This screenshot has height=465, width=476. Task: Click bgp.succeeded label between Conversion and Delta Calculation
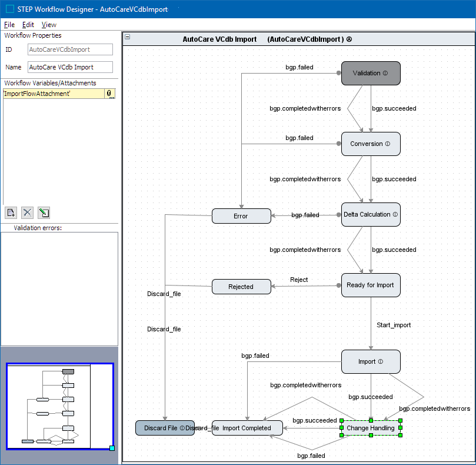point(394,179)
